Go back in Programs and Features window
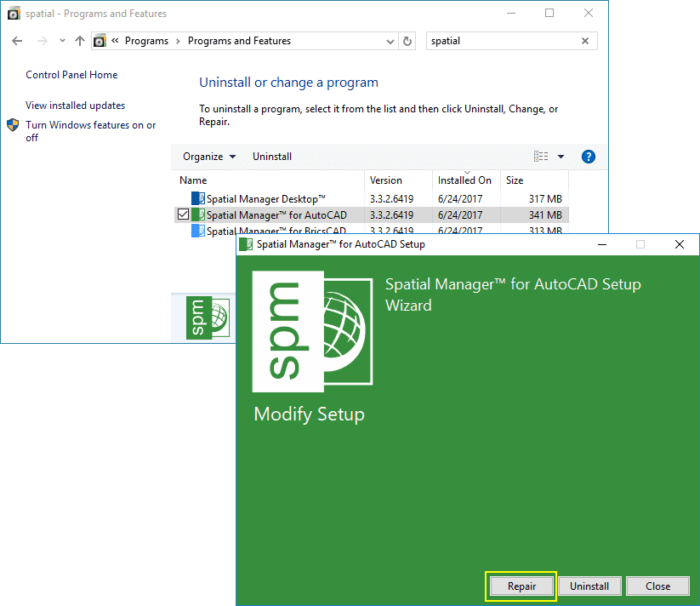Screen dimensions: 700x606 pyautogui.click(x=17, y=41)
